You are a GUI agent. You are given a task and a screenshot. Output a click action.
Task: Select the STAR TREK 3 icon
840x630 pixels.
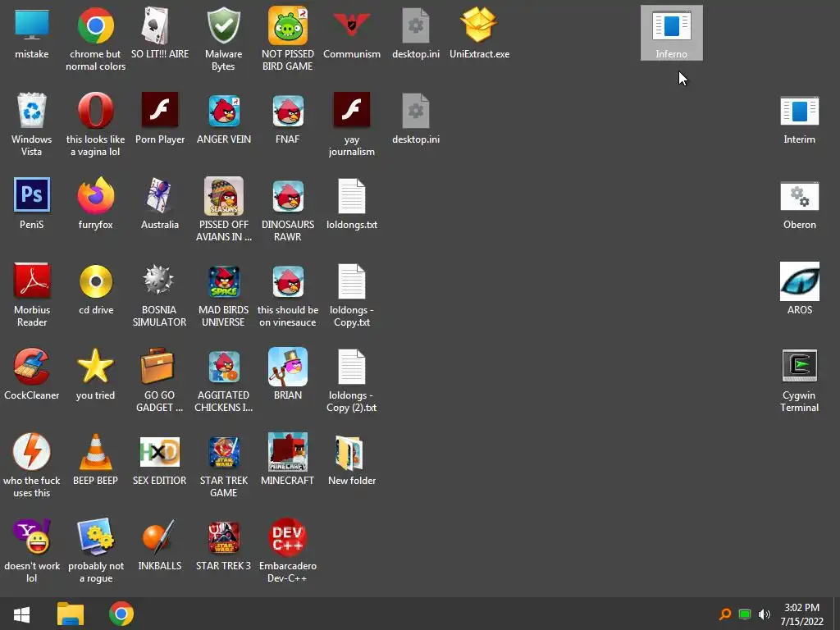(223, 537)
